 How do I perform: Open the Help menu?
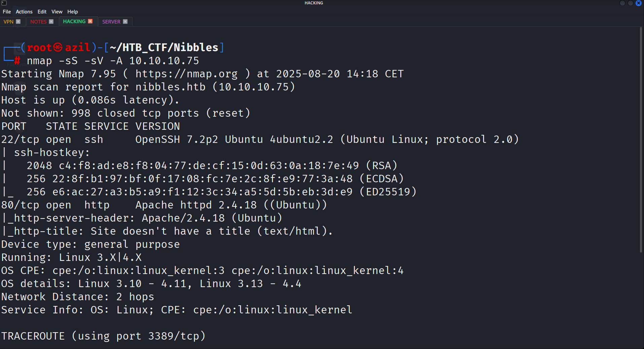point(72,12)
